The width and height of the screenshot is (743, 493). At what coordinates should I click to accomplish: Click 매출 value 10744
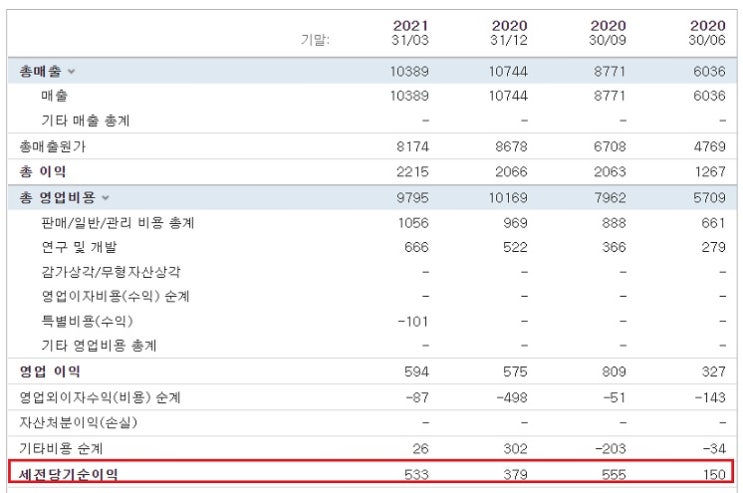point(508,96)
